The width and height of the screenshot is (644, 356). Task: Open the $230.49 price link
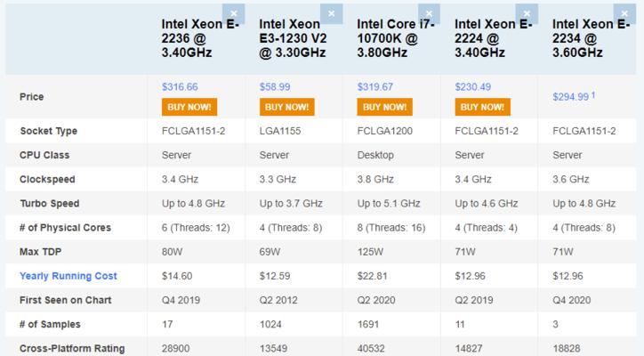tap(472, 86)
